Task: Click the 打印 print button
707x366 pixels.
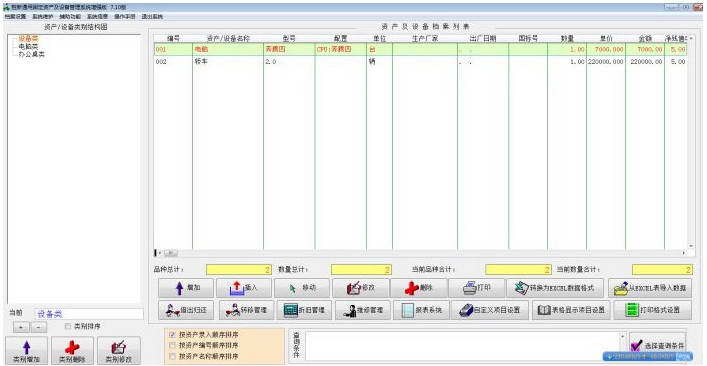Action: 477,288
